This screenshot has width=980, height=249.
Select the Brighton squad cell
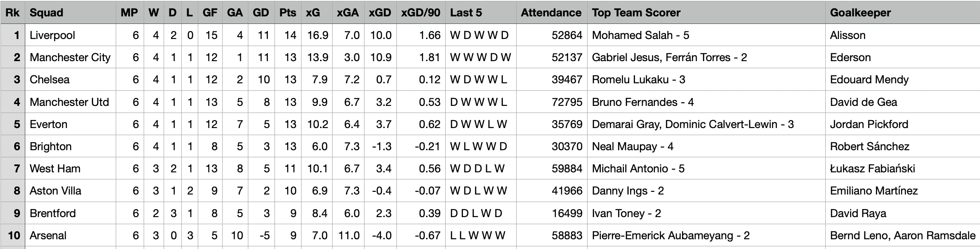pos(71,146)
